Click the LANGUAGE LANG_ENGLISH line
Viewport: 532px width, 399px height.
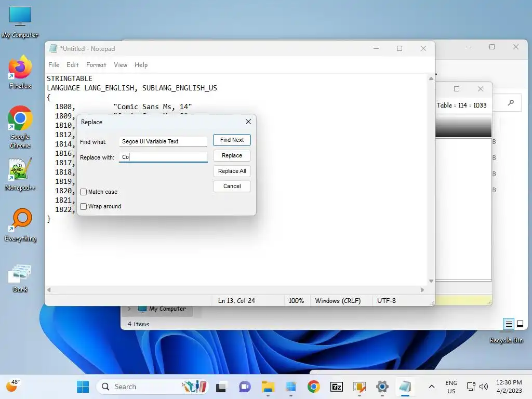coord(132,88)
